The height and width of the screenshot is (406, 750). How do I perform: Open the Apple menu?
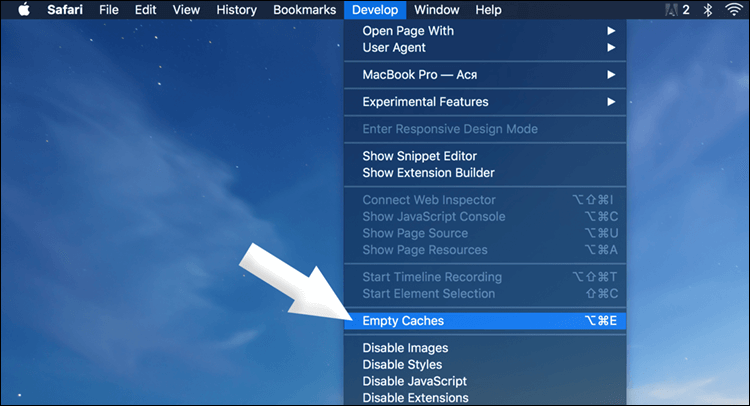24,10
